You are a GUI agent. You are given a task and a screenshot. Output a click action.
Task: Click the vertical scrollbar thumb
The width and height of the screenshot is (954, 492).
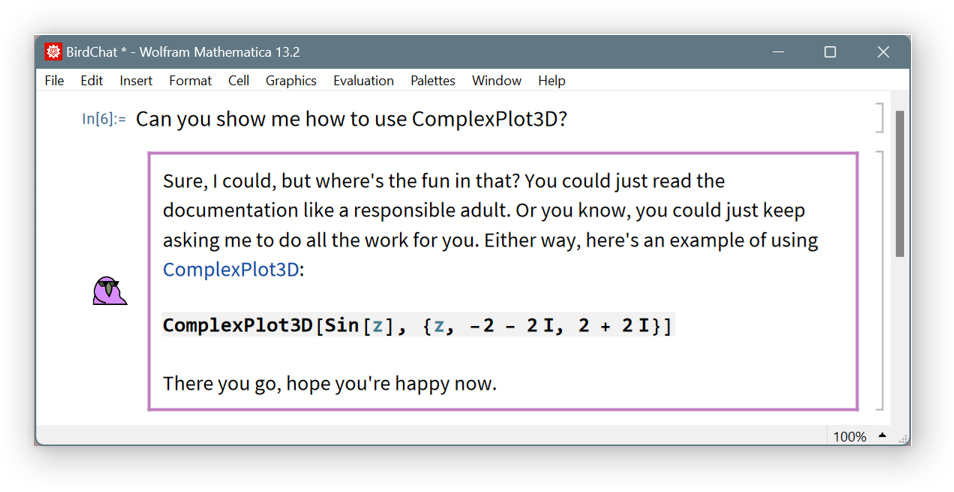(x=899, y=185)
